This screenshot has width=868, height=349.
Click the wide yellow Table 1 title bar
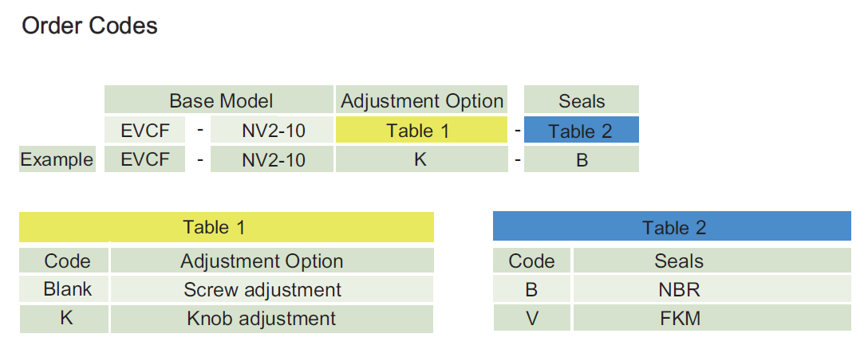coord(226,227)
